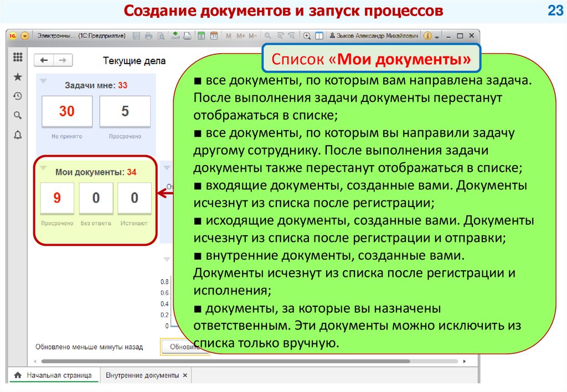Collapse the Задачи мне section triangle

(43, 81)
